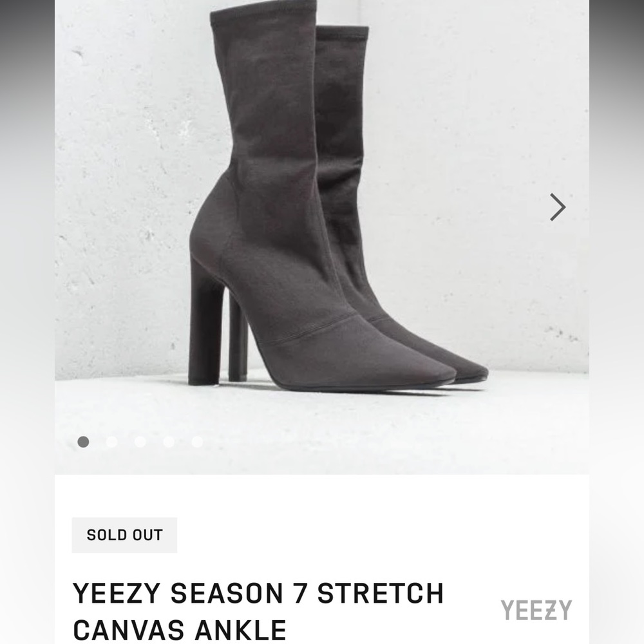The image size is (644, 644).
Task: Open the gray YEEZY brand logo
Action: (x=536, y=610)
